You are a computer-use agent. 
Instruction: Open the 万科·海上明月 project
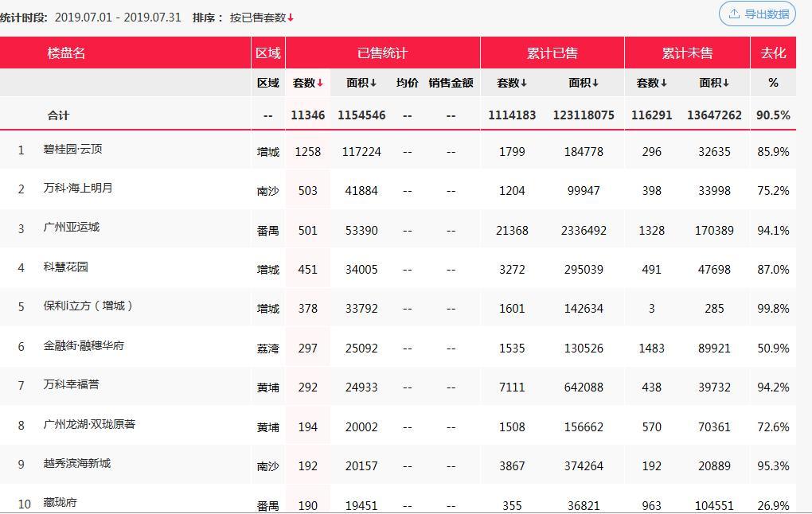click(78, 189)
